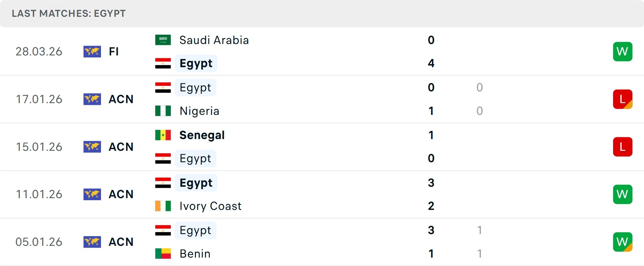Screen dimensions: 644x266
Task: Click the win badge for Saudi Arabia match
Action: click(x=623, y=52)
